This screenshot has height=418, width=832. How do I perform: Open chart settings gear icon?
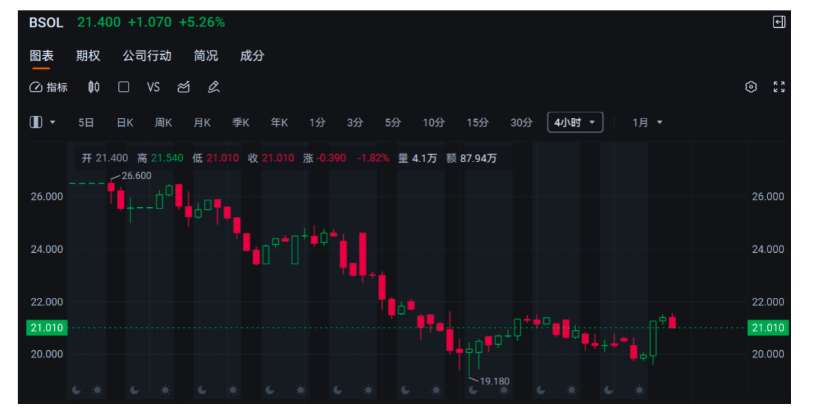[x=751, y=87]
